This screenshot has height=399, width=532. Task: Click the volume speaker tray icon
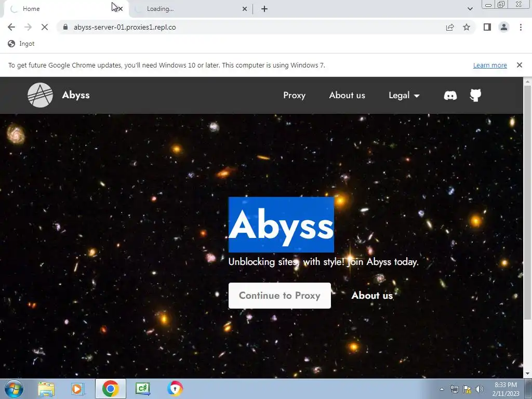[480, 389]
